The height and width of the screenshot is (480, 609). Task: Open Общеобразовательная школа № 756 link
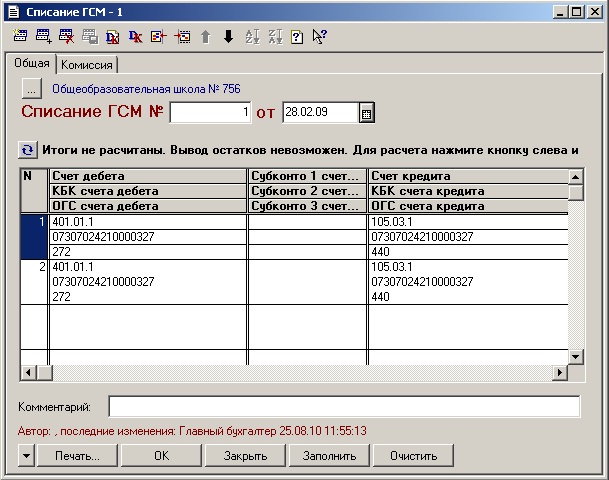click(x=146, y=89)
